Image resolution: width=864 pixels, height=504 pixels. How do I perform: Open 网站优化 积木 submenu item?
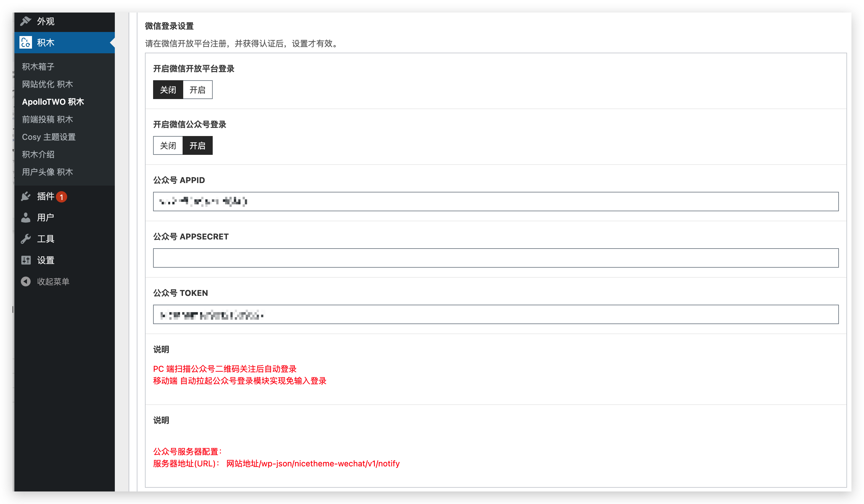tap(47, 84)
